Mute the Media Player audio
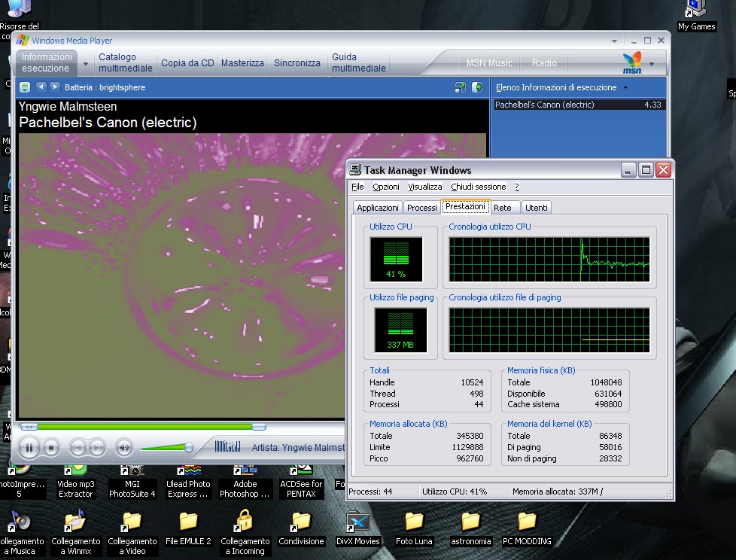This screenshot has height=560, width=736. tap(124, 448)
